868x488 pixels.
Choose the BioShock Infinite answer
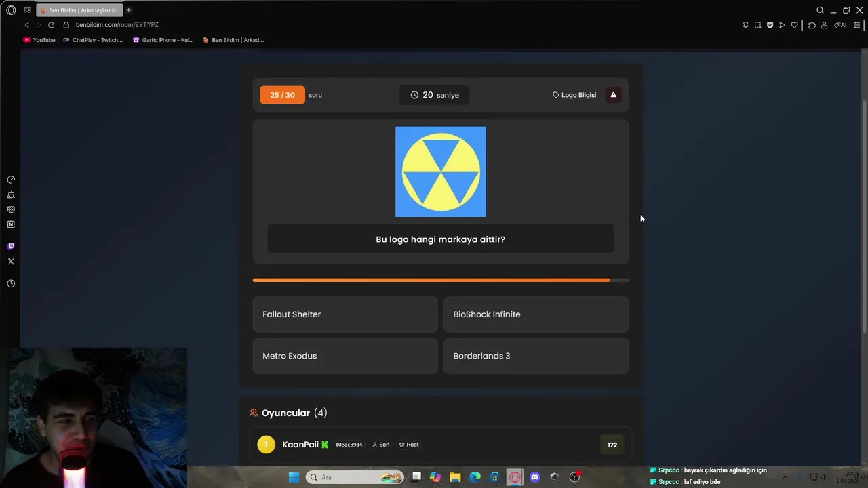536,314
